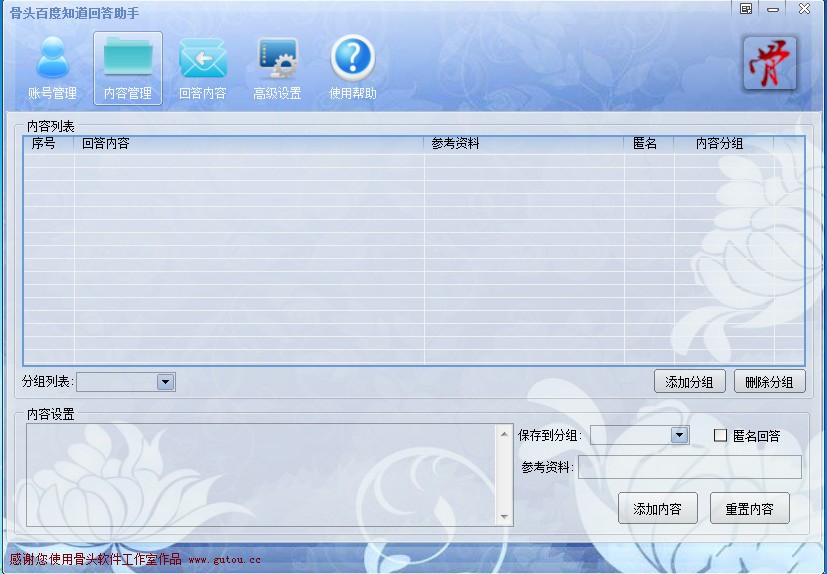Open 高级设置 advanced settings

click(x=277, y=68)
